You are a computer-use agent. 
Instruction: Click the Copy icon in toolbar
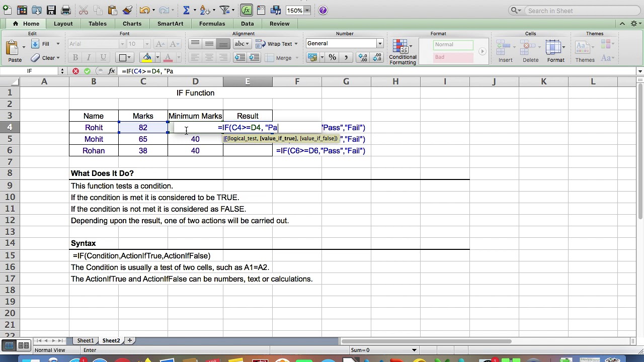(98, 10)
